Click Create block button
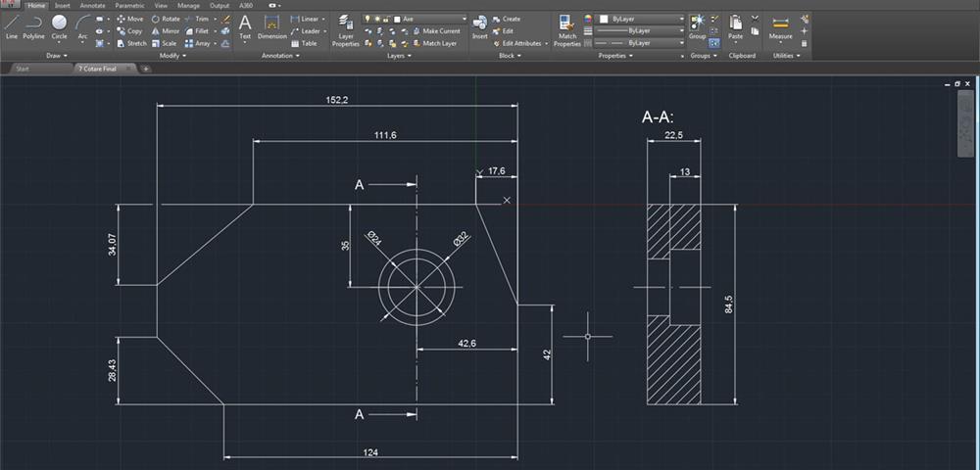This screenshot has width=980, height=470. [507, 19]
